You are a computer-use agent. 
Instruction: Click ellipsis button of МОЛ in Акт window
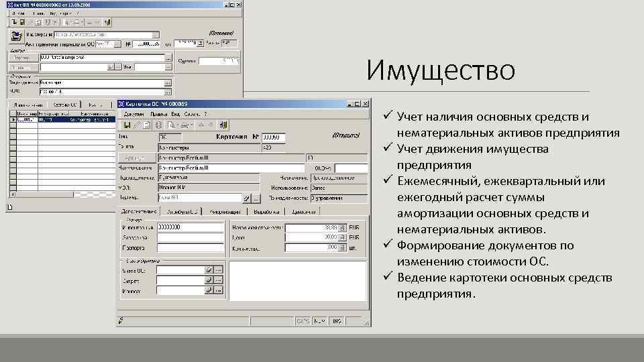[168, 92]
